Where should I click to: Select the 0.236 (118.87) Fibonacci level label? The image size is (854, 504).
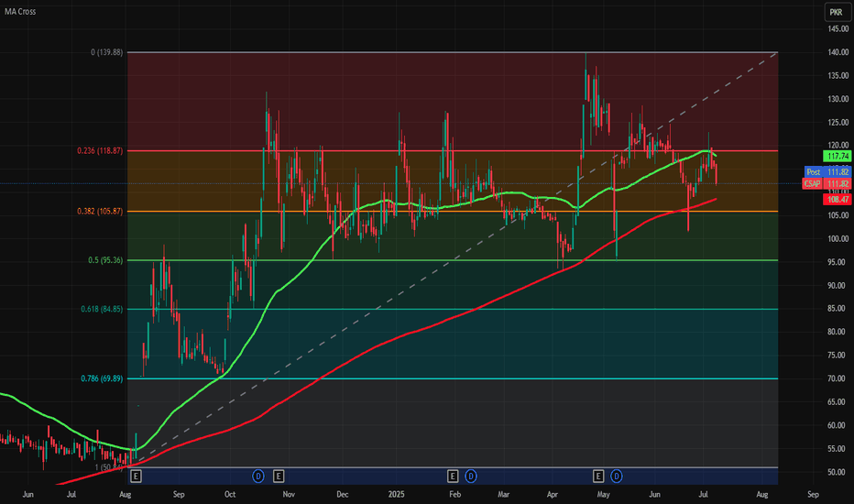(x=100, y=151)
